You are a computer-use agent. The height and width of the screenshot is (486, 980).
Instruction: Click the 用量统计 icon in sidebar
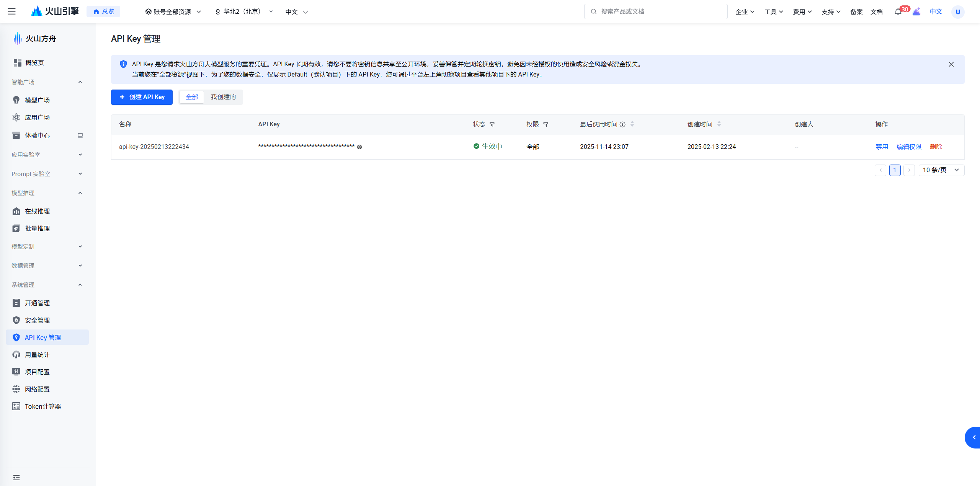point(16,355)
